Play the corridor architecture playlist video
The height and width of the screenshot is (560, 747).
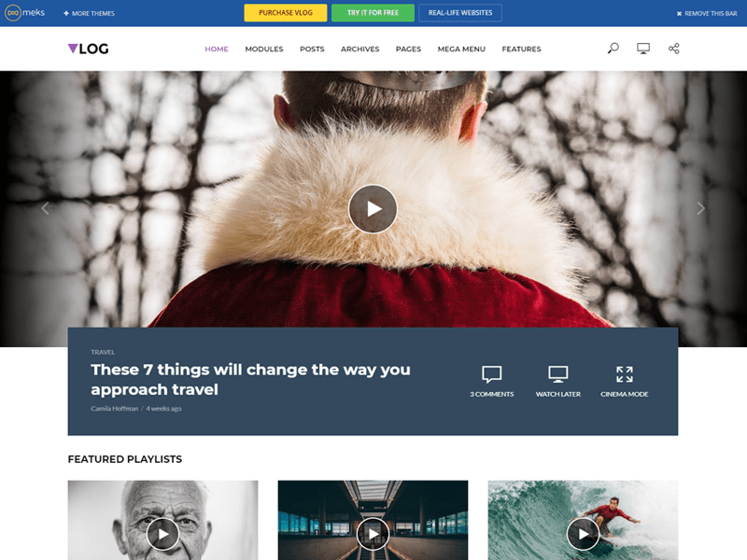coord(373,534)
